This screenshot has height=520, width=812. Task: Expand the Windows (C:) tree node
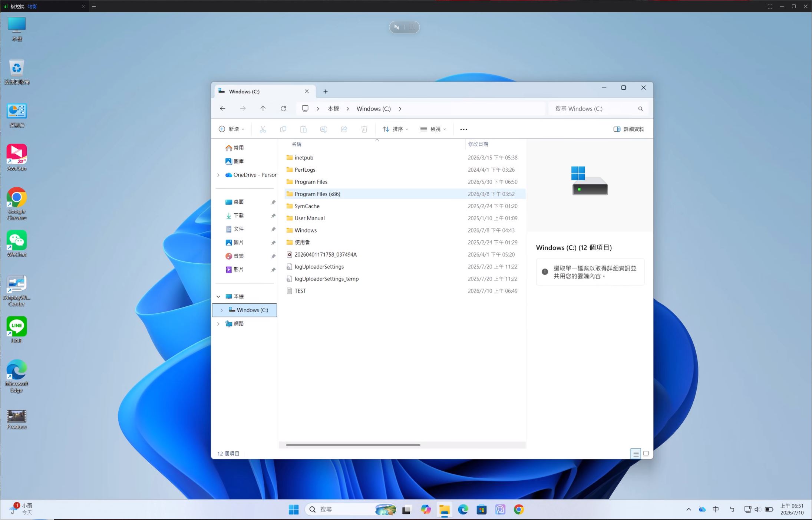(x=222, y=310)
